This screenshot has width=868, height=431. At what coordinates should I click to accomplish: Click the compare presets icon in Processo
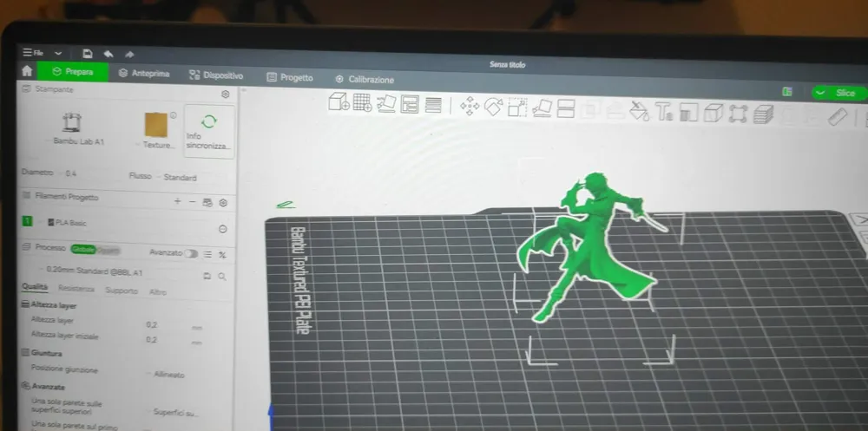[222, 255]
